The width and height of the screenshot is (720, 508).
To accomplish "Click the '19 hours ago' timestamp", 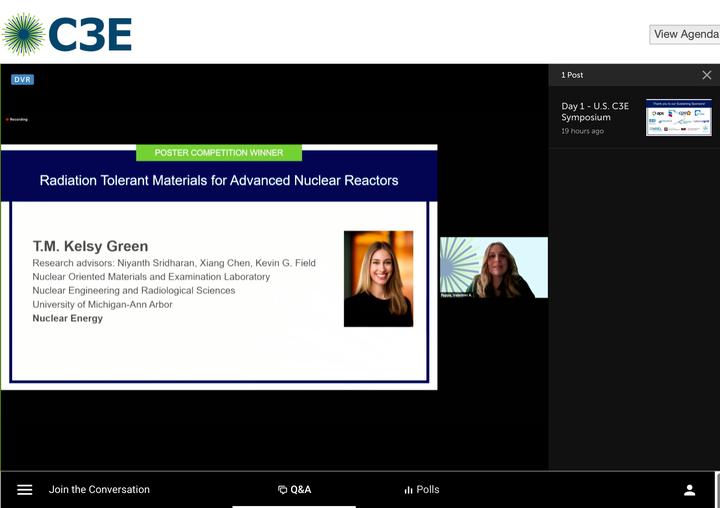I will (x=582, y=131).
